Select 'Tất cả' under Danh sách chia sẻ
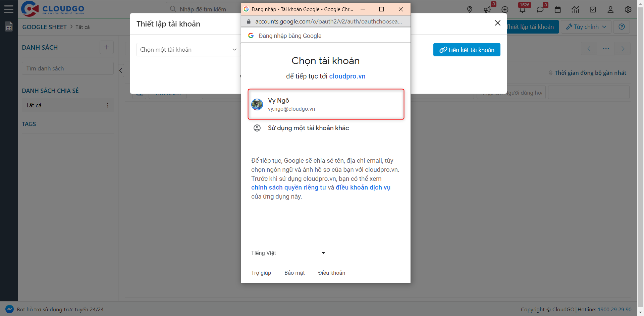Viewport: 644px width, 316px height. click(x=34, y=105)
